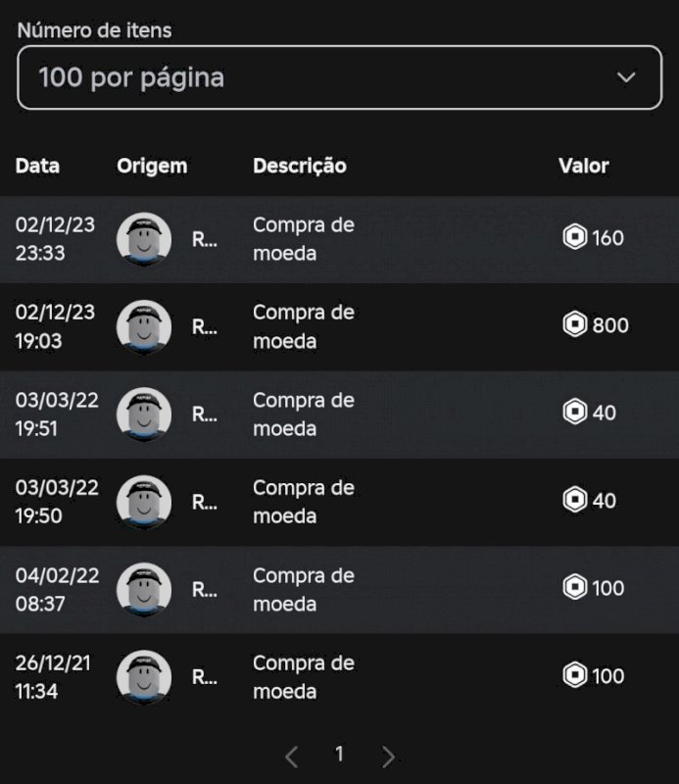Click the Valor column header
This screenshot has width=679, height=784.
(583, 166)
